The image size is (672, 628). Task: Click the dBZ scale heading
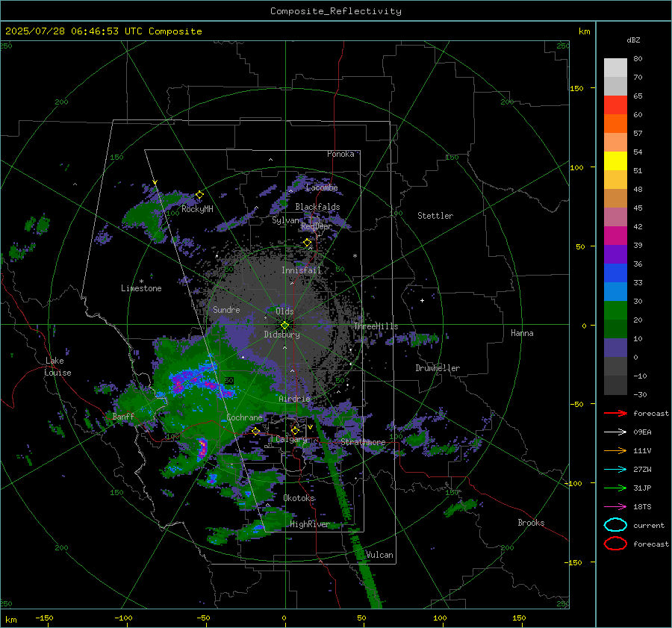(x=633, y=40)
